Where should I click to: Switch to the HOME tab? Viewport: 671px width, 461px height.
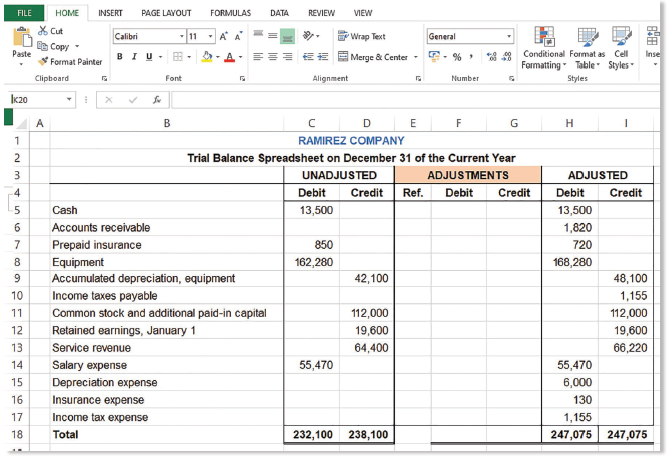pos(67,13)
